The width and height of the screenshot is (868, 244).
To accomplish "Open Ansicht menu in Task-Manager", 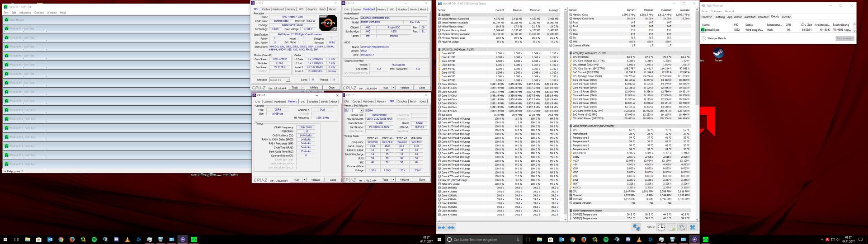I will (730, 11).
